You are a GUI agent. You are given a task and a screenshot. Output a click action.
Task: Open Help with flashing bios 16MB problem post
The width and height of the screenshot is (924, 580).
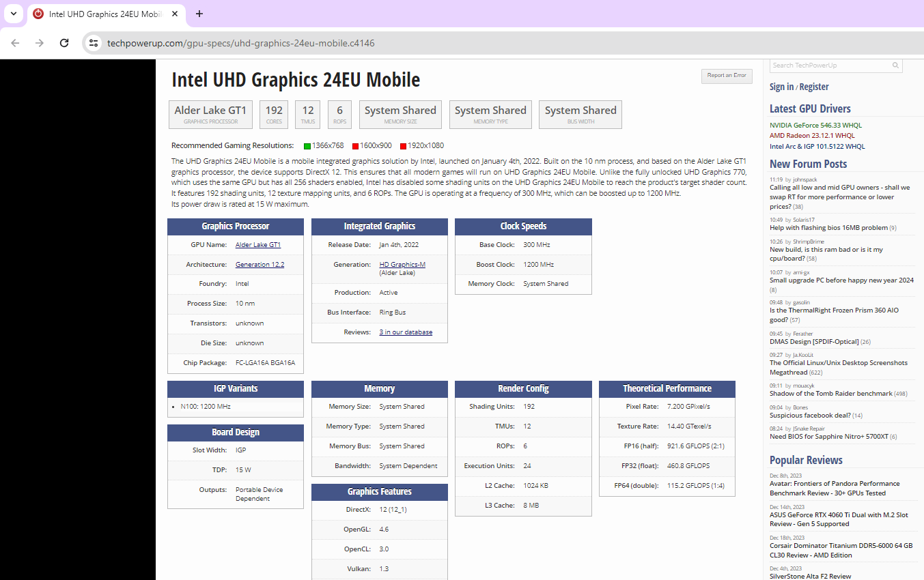[828, 228]
